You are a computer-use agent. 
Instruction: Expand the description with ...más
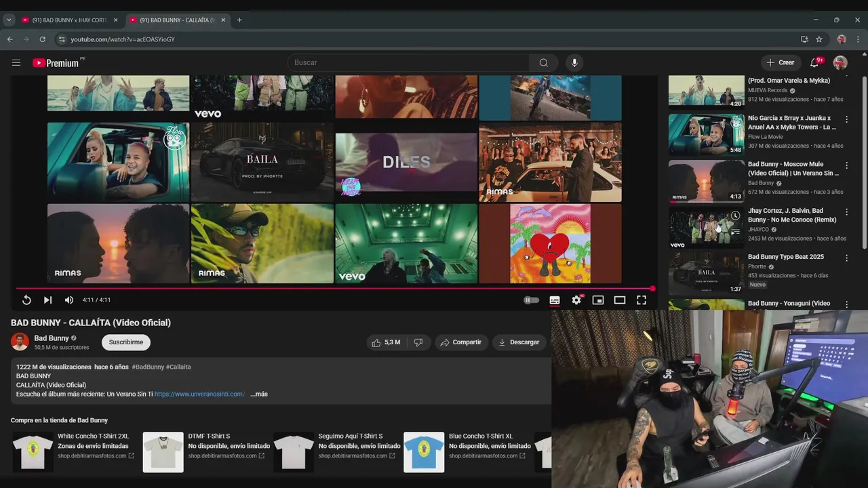pos(259,394)
